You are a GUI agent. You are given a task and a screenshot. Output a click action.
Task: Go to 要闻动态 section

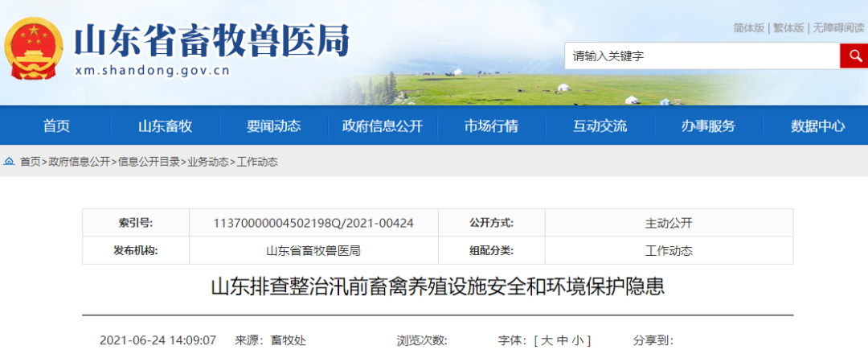coord(273,126)
